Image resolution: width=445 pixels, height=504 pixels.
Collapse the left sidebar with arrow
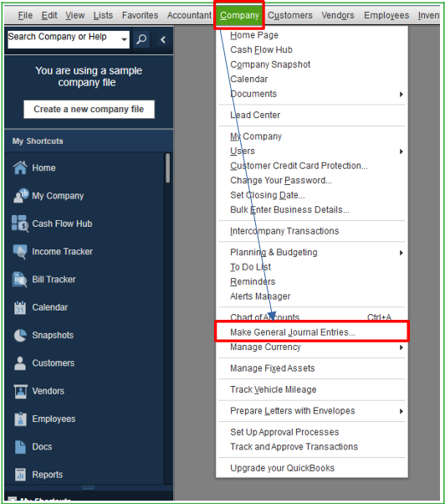pyautogui.click(x=163, y=39)
